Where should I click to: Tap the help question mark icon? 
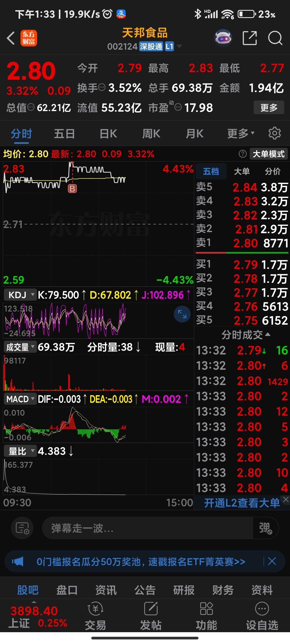point(242,154)
